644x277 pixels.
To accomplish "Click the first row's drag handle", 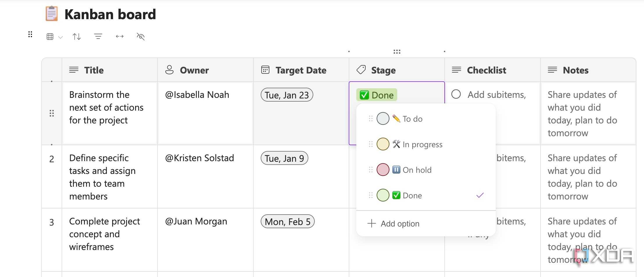I will click(x=52, y=113).
